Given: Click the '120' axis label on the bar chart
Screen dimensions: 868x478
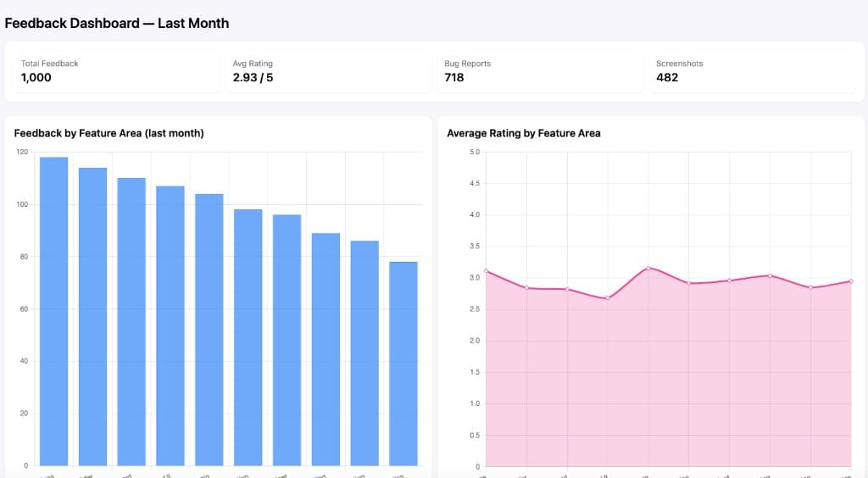Looking at the screenshot, I should tap(22, 152).
